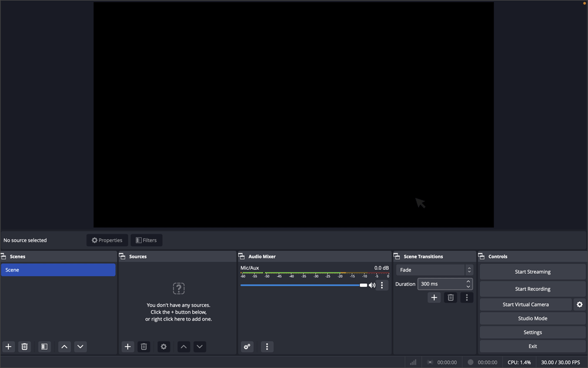The width and height of the screenshot is (588, 368).
Task: Delete the selected scene using the trash icon
Action: (x=24, y=347)
